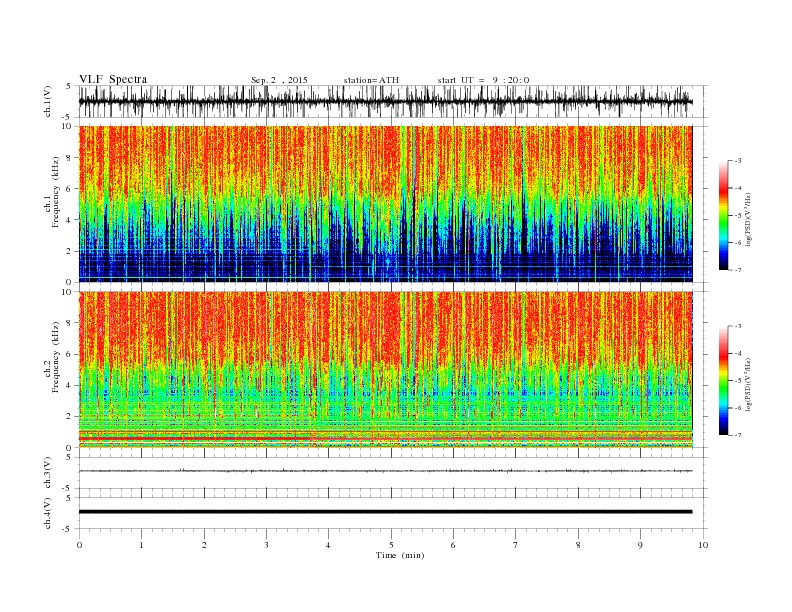Click the "2" tick label on time axis

204,545
